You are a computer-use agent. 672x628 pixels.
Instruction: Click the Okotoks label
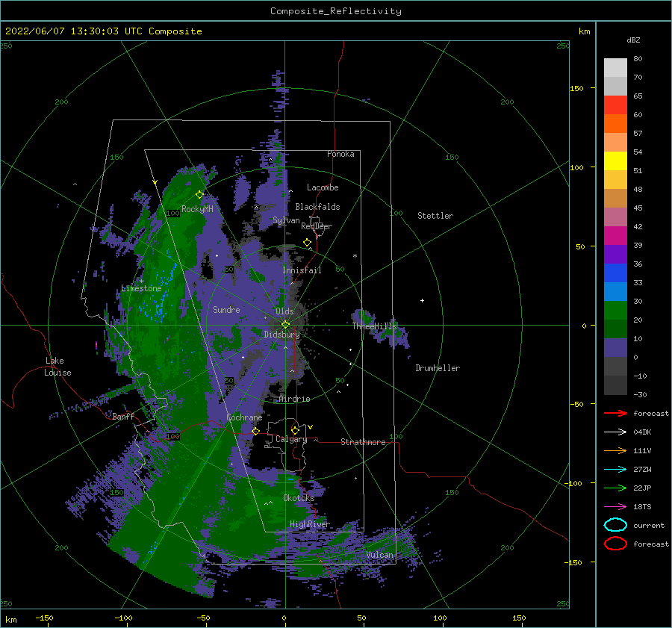click(299, 497)
